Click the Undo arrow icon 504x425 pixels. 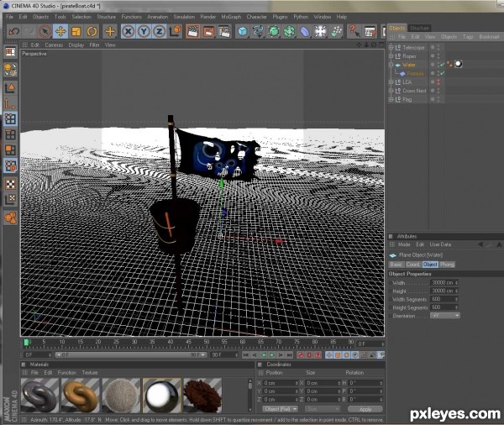[14, 32]
